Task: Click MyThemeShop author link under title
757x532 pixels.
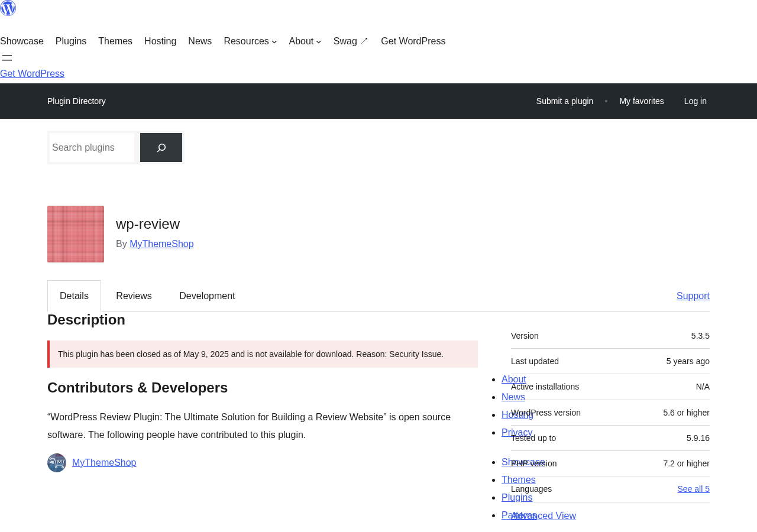Action: click(x=161, y=244)
